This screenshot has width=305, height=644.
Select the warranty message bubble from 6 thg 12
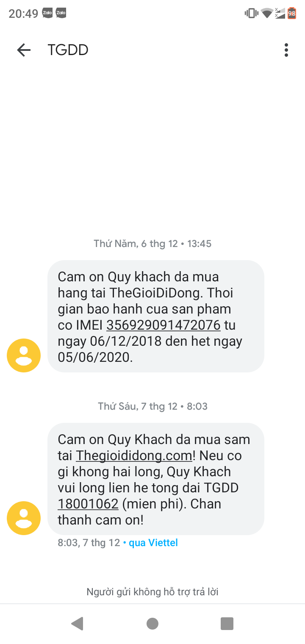[155, 316]
